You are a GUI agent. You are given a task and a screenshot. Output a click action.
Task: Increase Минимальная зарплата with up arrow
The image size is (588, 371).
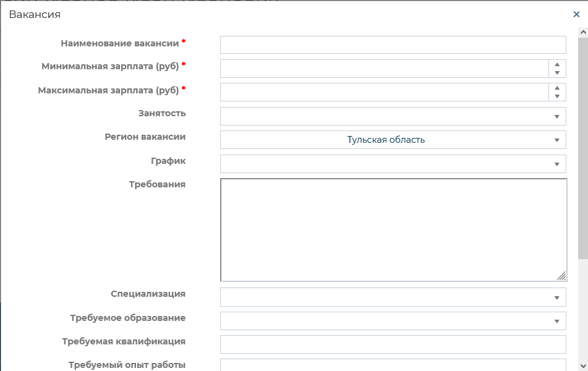(557, 64)
